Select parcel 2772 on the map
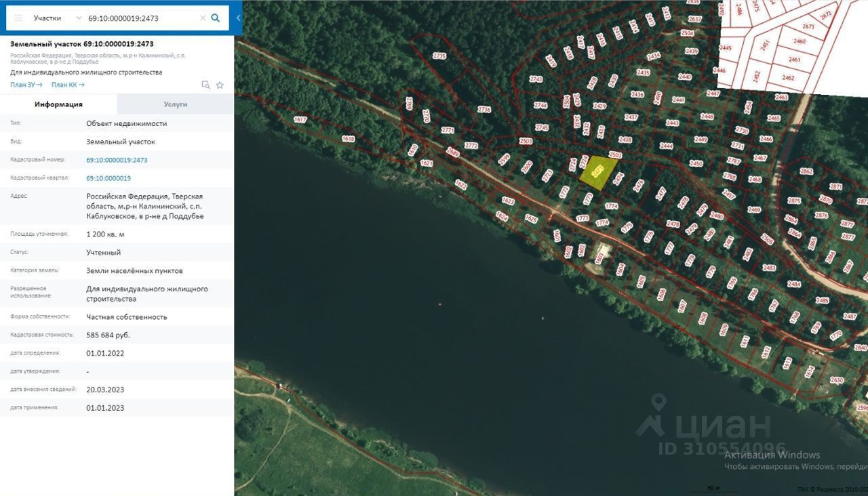The width and height of the screenshot is (868, 496). click(471, 146)
